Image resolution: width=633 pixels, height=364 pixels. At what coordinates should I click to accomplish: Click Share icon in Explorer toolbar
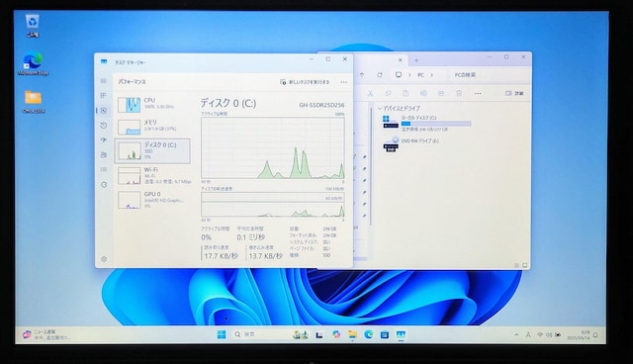coord(441,93)
